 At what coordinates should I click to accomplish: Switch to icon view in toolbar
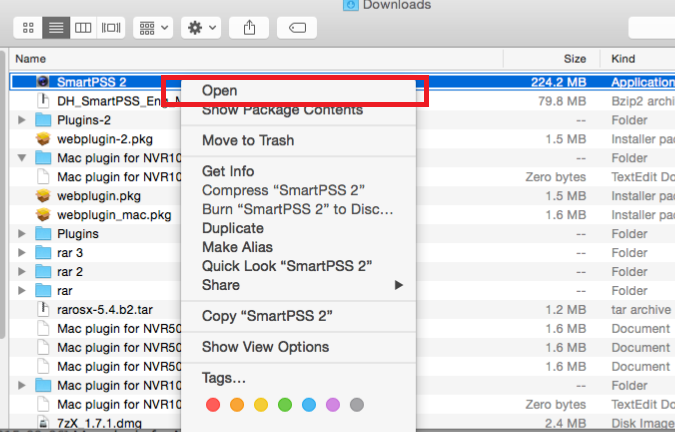click(28, 28)
